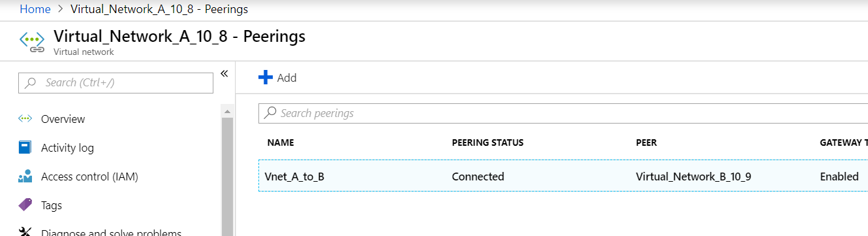Image resolution: width=868 pixels, height=236 pixels.
Task: Focus the Search (Ctrl+/) sidebar field
Action: (116, 83)
